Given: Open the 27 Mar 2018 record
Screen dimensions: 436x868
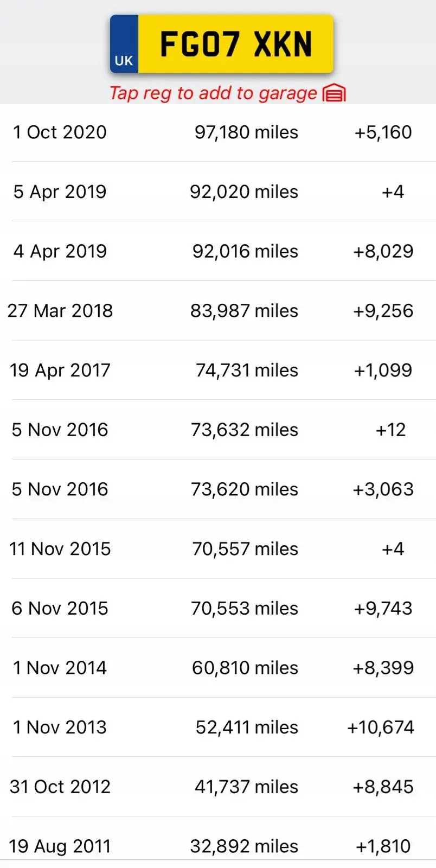Looking at the screenshot, I should point(218,311).
